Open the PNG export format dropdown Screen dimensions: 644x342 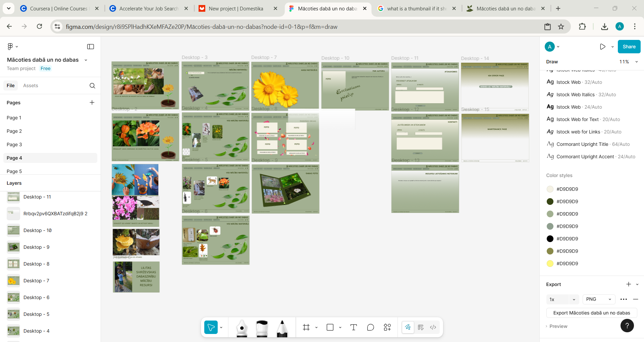pyautogui.click(x=598, y=299)
